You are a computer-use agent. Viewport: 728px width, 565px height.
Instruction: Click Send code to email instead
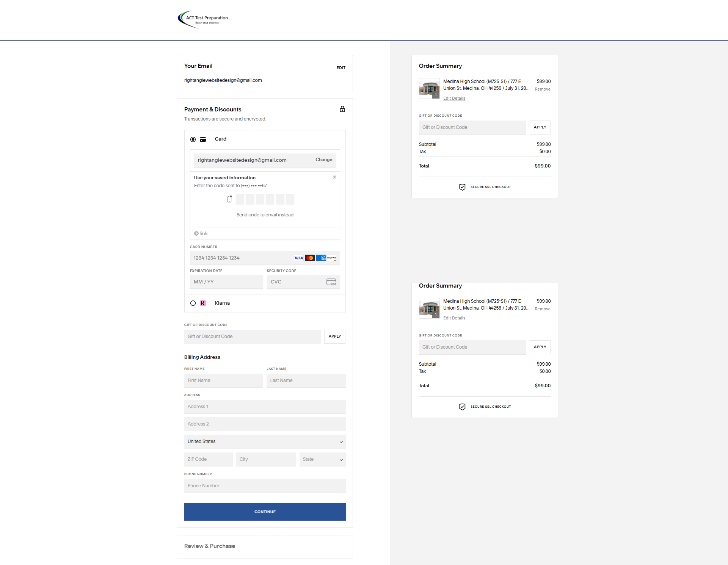coord(265,215)
